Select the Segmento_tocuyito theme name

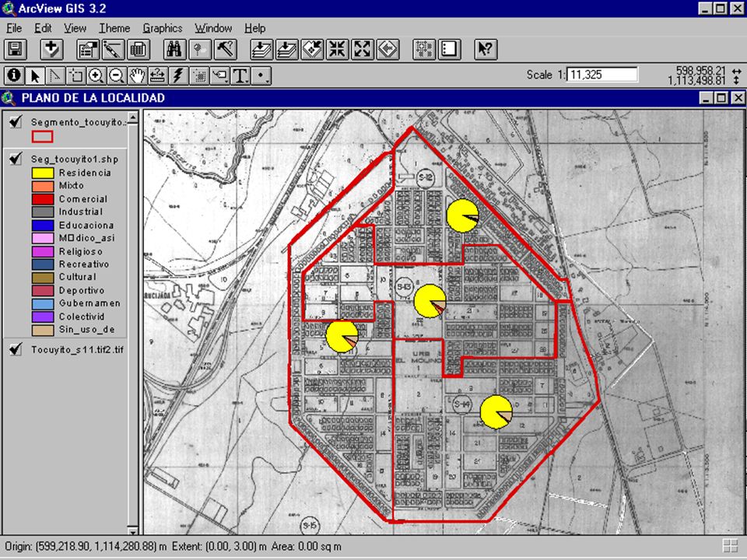click(x=79, y=122)
